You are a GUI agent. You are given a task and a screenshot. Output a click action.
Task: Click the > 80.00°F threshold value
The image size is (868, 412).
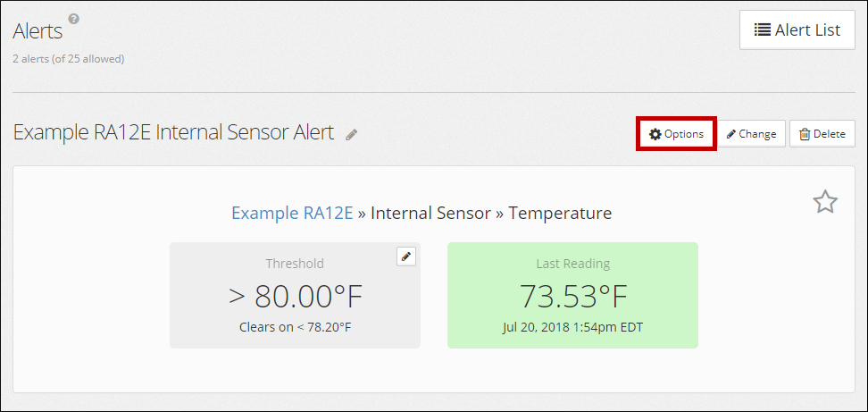(x=295, y=296)
